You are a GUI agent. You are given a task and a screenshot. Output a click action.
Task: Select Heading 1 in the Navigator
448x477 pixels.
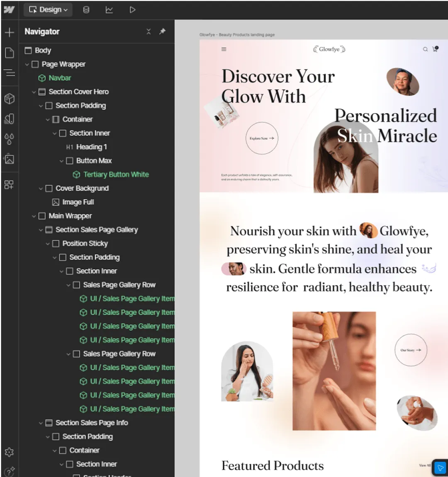pos(91,147)
